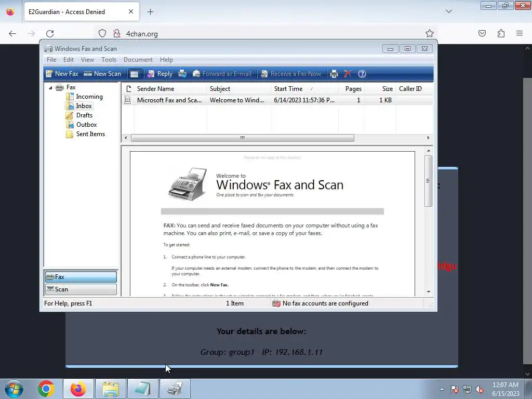Viewport: 532px width, 399px height.
Task: Open the Help menu
Action: [166, 60]
